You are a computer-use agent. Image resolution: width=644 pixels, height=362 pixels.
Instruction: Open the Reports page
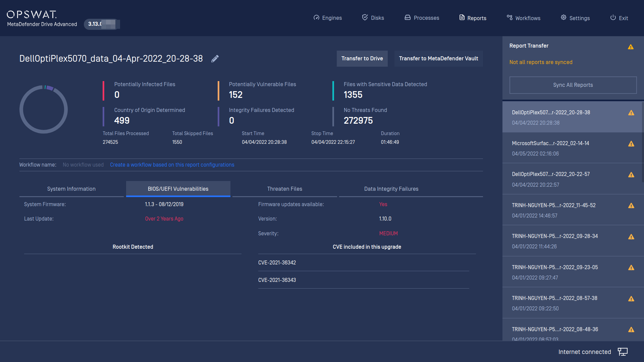[473, 18]
